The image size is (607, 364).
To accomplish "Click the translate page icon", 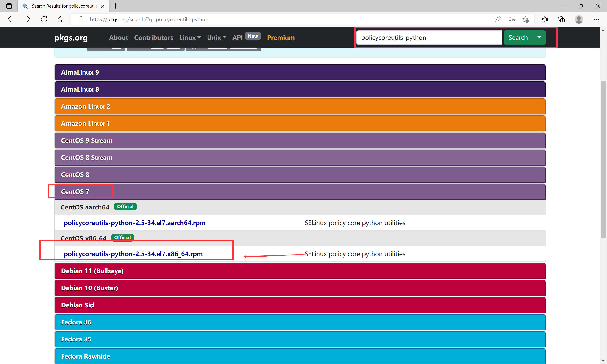I will coord(512,19).
